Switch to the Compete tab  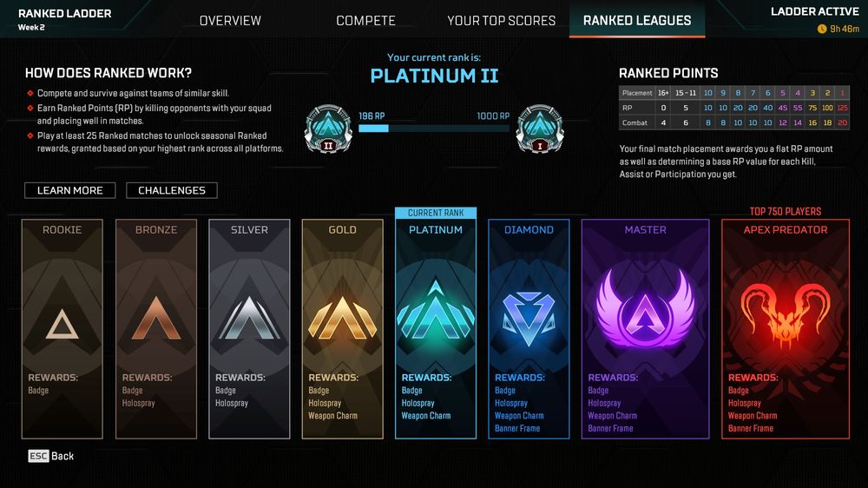click(366, 21)
